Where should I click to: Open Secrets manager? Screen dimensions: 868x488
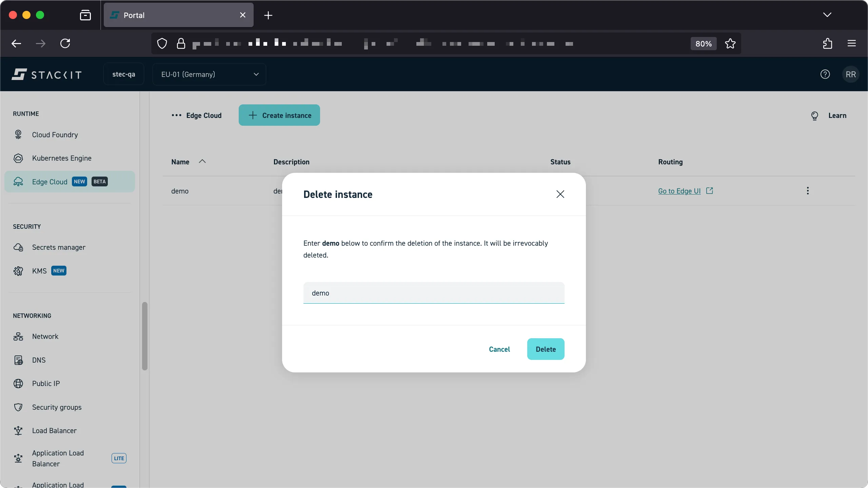click(x=59, y=247)
